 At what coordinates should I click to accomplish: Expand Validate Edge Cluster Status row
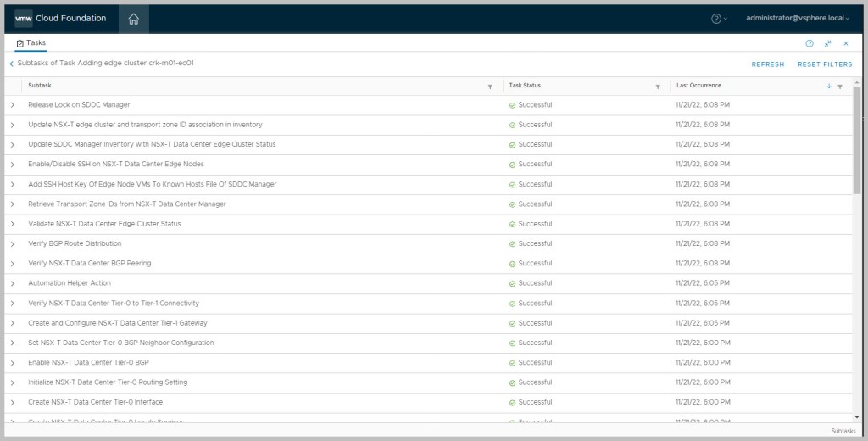point(12,225)
